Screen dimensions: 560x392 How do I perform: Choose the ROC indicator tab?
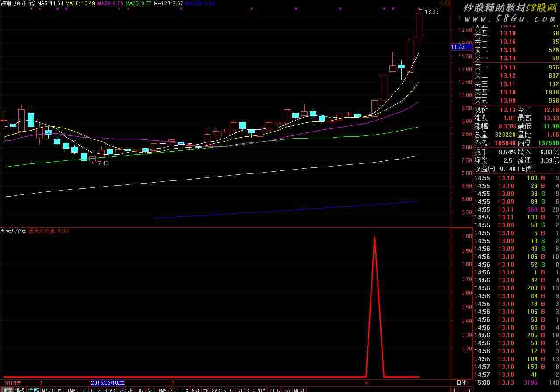coord(250,389)
